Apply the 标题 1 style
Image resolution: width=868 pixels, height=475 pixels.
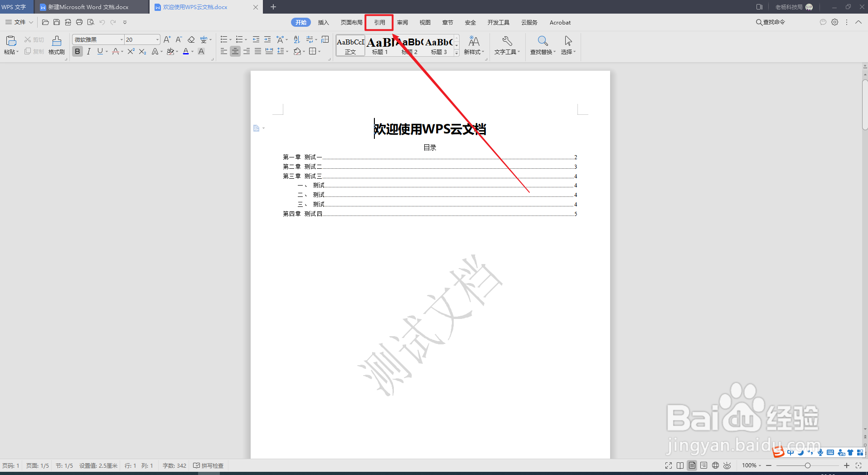[x=380, y=46]
